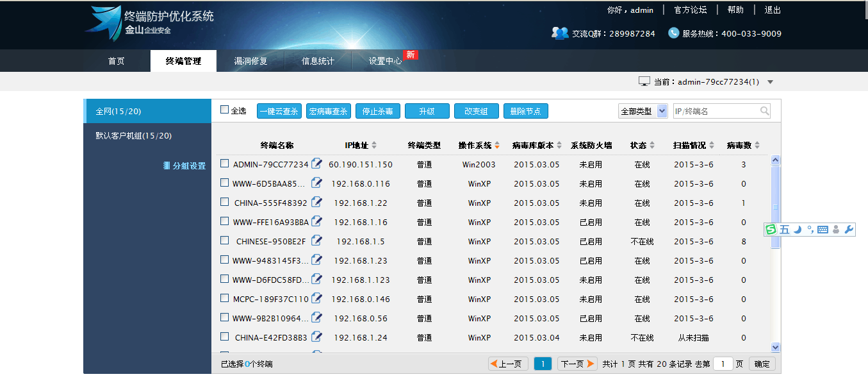Edit name icon for CHINA-E42FD38B3
This screenshot has width=868, height=388.
point(316,337)
